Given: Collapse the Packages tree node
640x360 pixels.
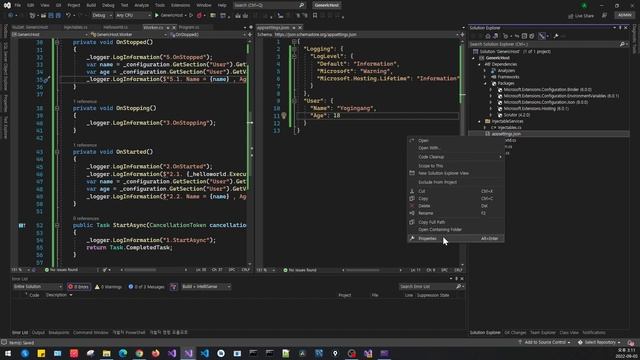Looking at the screenshot, I should click(x=485, y=83).
